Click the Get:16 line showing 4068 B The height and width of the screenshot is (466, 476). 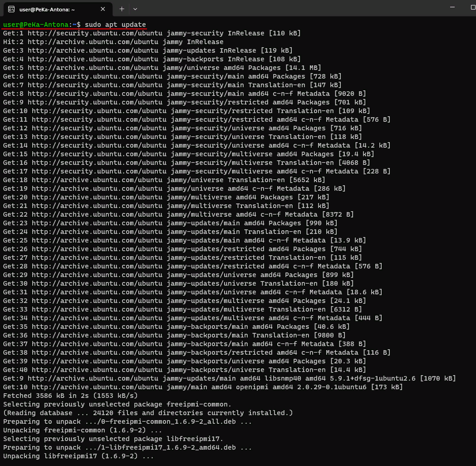[186, 163]
